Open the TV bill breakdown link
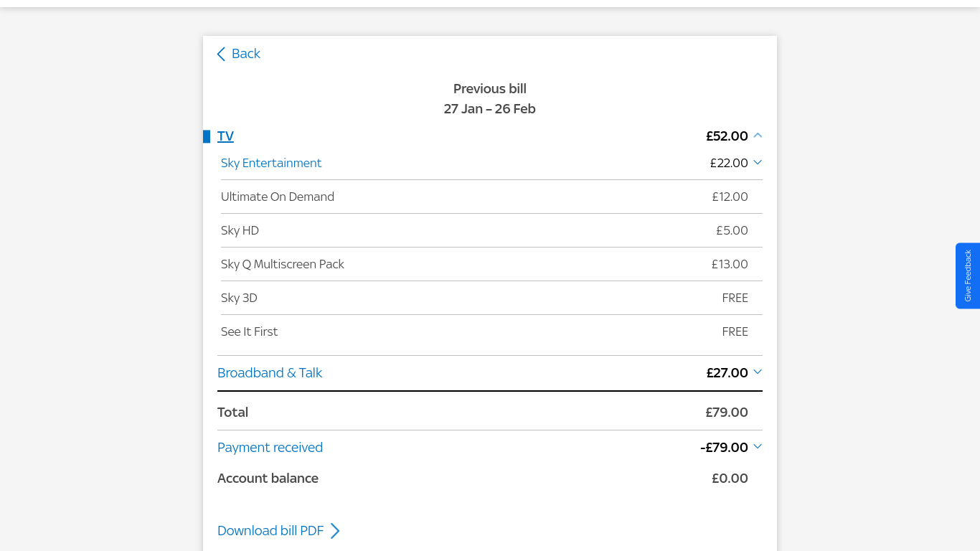Image resolution: width=980 pixels, height=551 pixels. point(225,136)
